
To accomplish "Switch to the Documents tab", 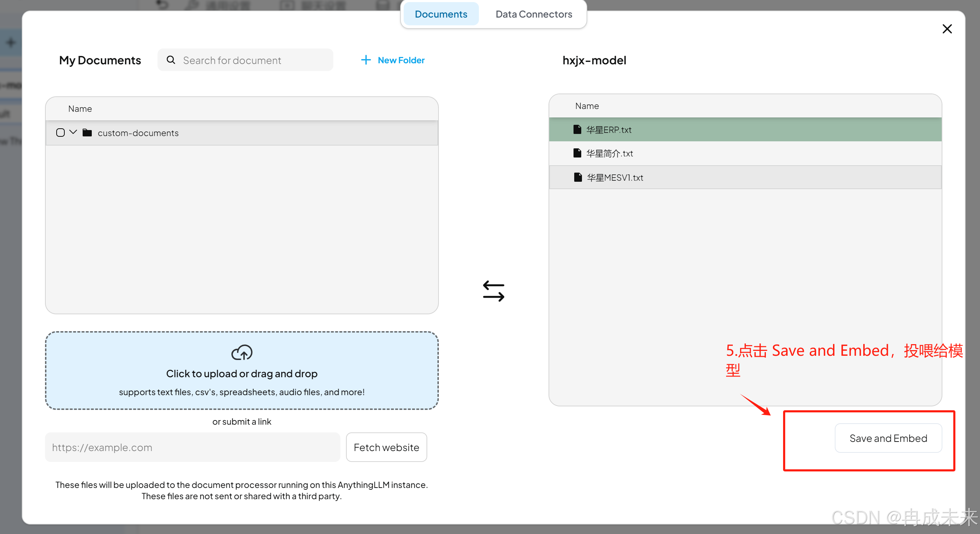I will 441,14.
